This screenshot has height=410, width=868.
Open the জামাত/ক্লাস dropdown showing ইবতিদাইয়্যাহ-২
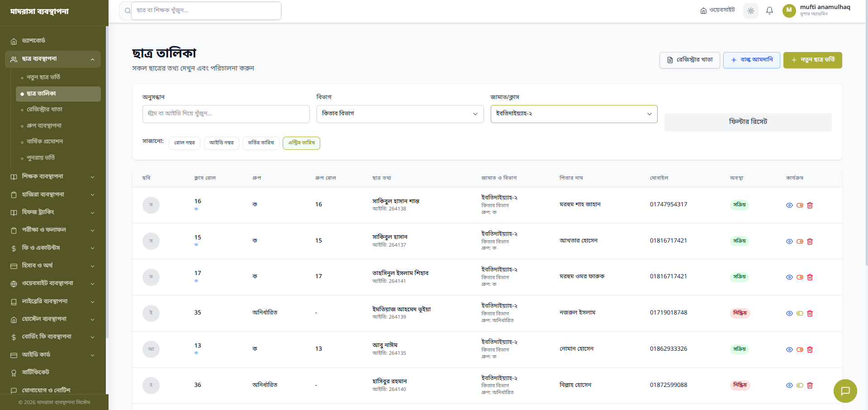(x=574, y=114)
